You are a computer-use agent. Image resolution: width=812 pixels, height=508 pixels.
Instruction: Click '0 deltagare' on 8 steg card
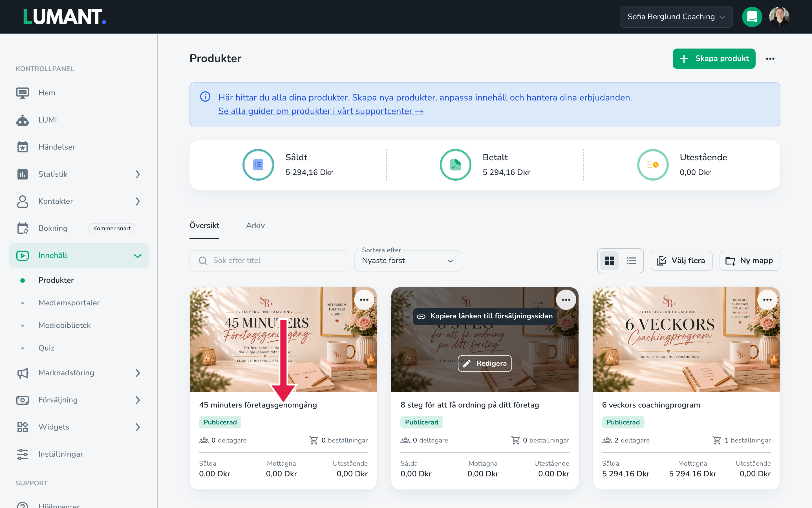coord(424,440)
